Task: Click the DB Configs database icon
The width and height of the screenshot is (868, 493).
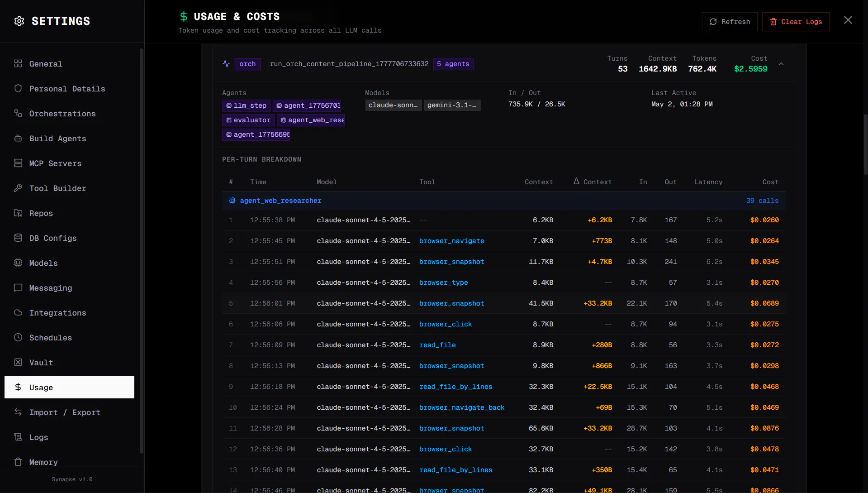Action: (18, 238)
